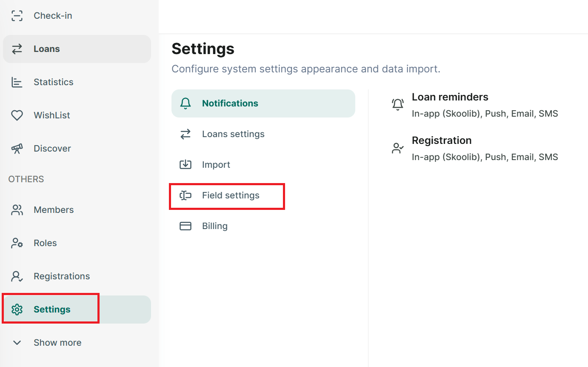This screenshot has width=588, height=367.
Task: Open the Check-in page
Action: (x=77, y=16)
